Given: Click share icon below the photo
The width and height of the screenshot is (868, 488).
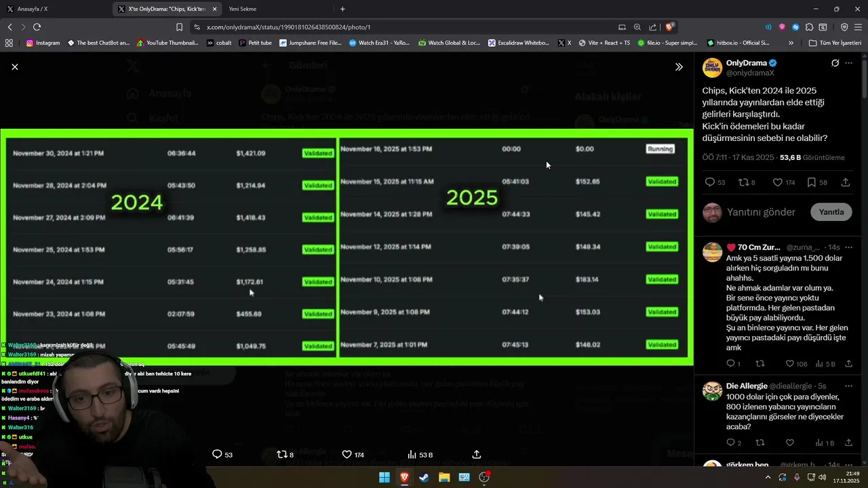Looking at the screenshot, I should coord(476,454).
